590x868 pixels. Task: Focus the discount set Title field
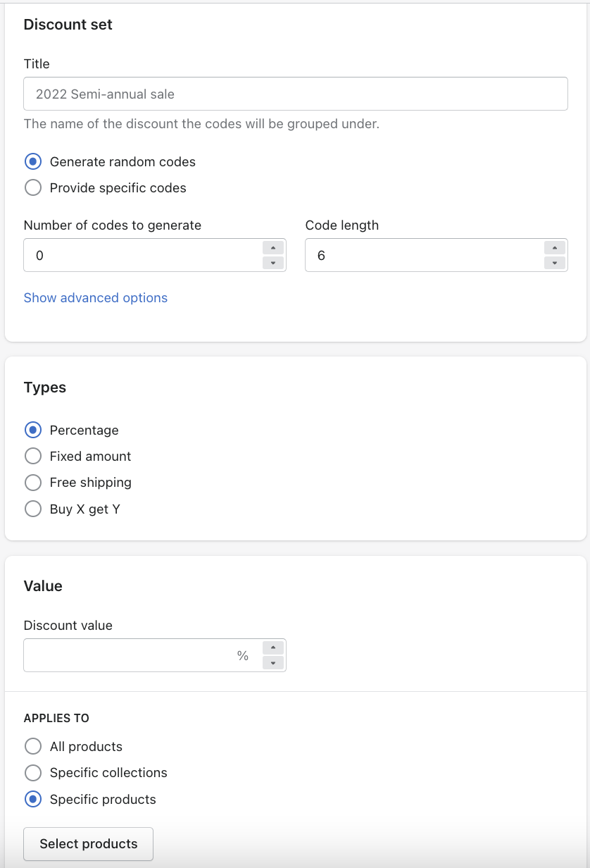coord(296,94)
